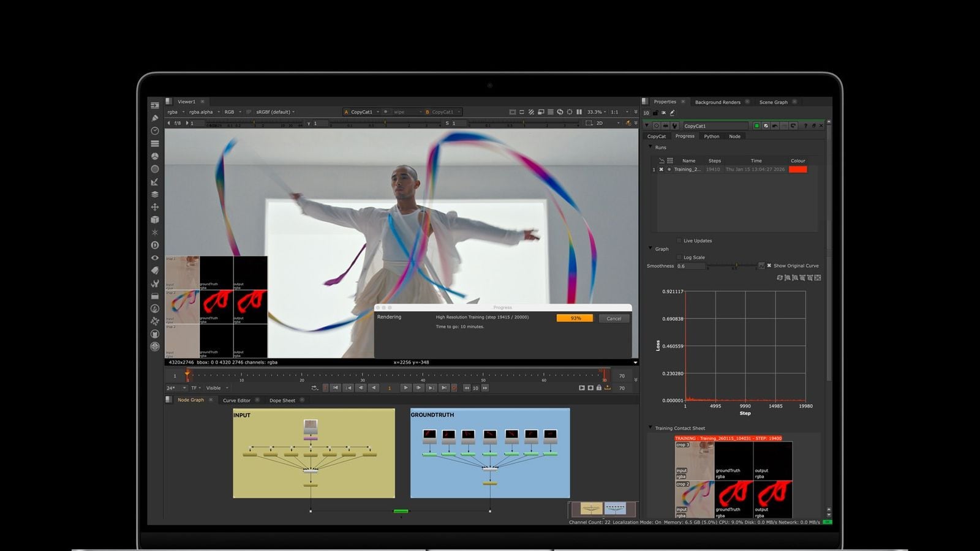Play the viewer forward
The width and height of the screenshot is (980, 551).
pyautogui.click(x=405, y=388)
